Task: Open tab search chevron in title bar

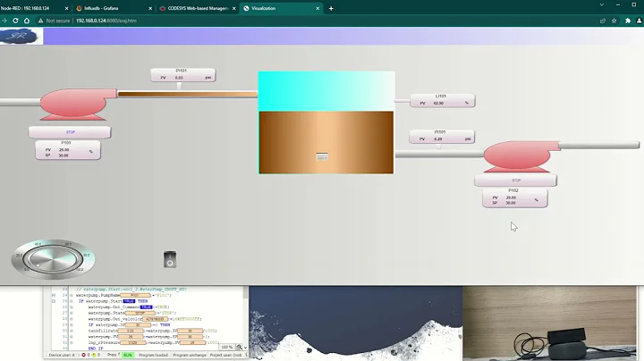Action: (602, 4)
